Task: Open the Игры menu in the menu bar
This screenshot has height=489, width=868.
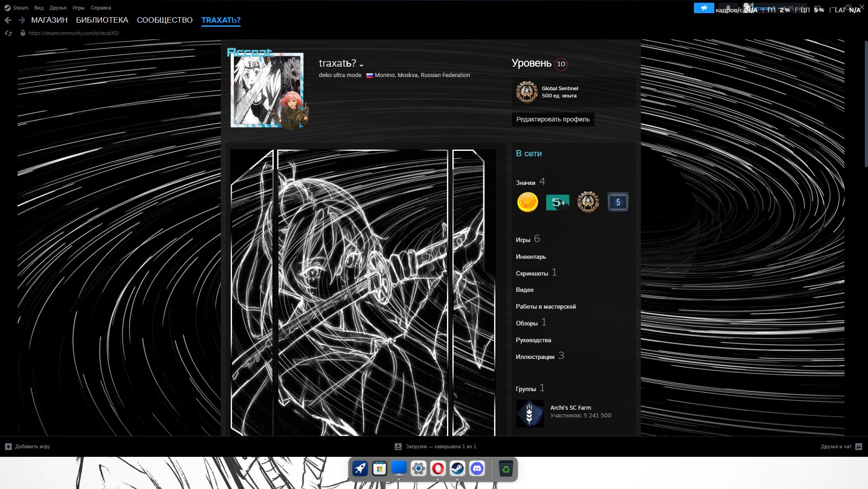Action: pyautogui.click(x=78, y=8)
